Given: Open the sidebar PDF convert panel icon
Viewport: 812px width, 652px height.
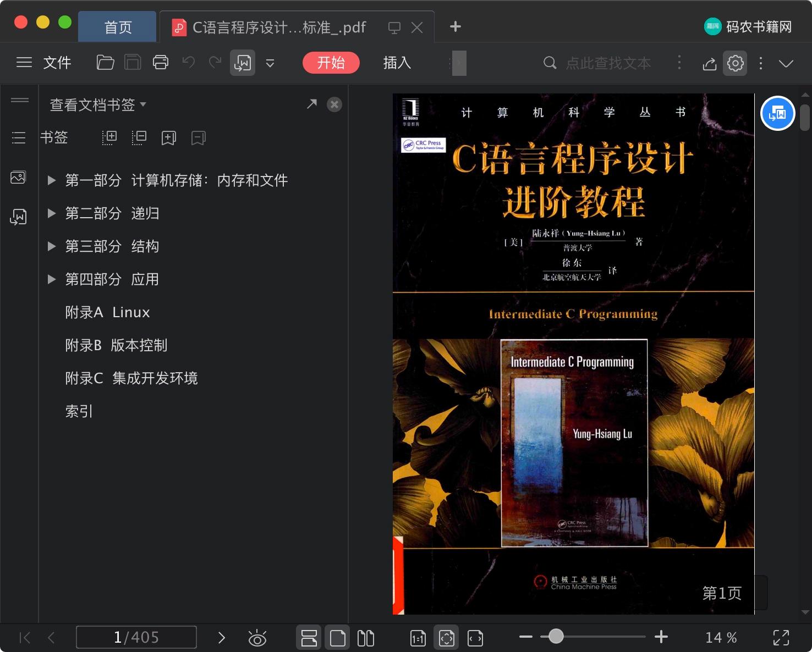Looking at the screenshot, I should [18, 217].
